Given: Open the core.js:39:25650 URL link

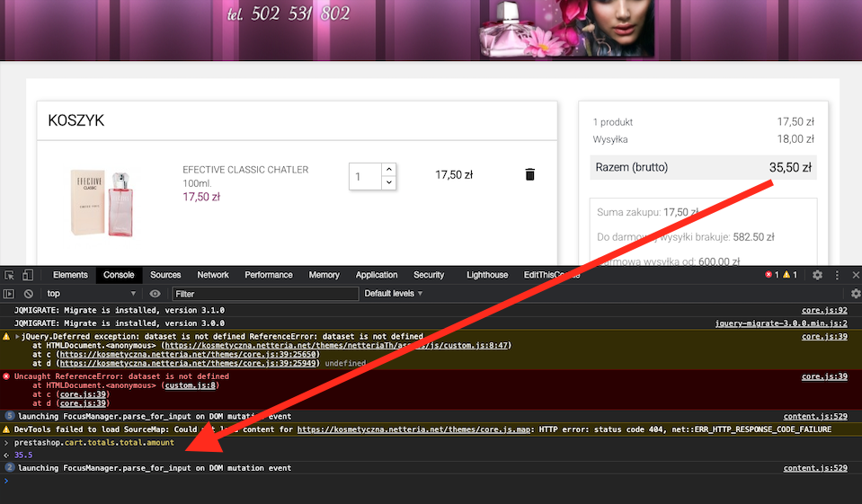Looking at the screenshot, I should [x=188, y=355].
